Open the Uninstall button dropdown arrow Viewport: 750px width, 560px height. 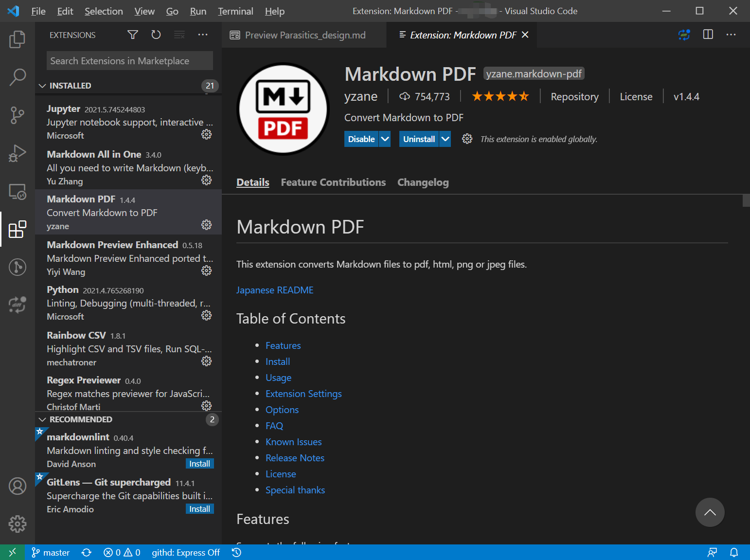coord(445,139)
